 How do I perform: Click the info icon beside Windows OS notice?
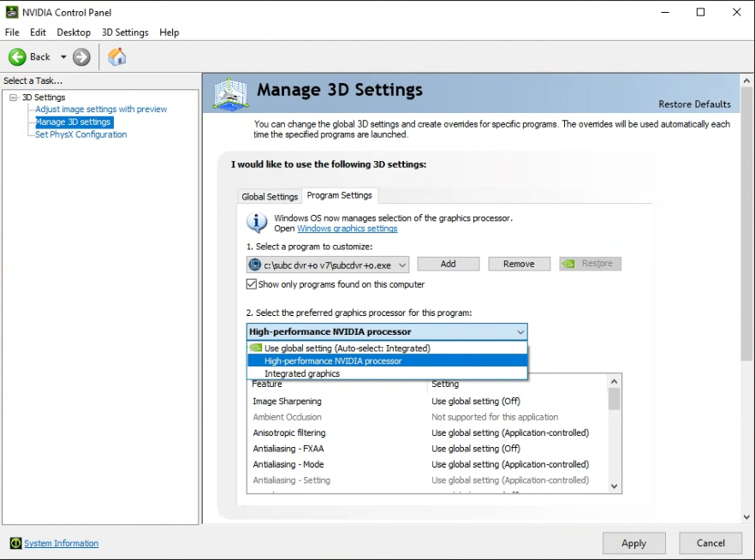(x=257, y=223)
